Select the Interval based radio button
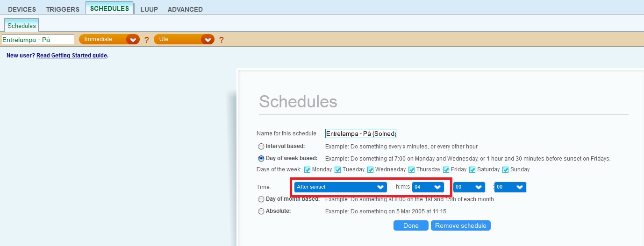This screenshot has width=644, height=246. pyautogui.click(x=261, y=146)
